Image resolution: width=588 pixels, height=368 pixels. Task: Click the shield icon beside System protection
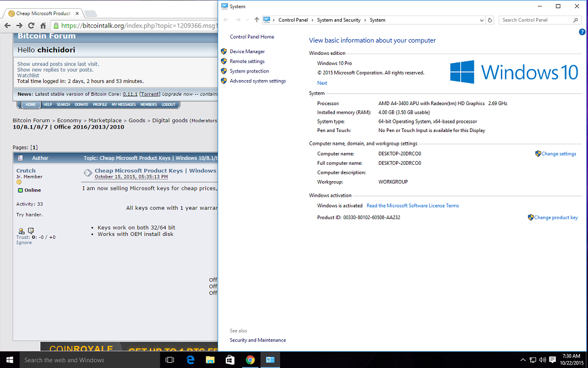click(224, 71)
